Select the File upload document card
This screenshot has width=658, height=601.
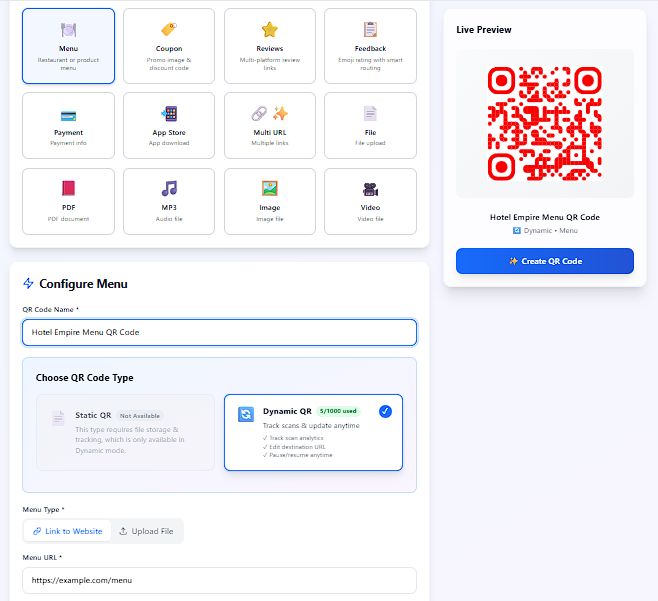tap(370, 125)
